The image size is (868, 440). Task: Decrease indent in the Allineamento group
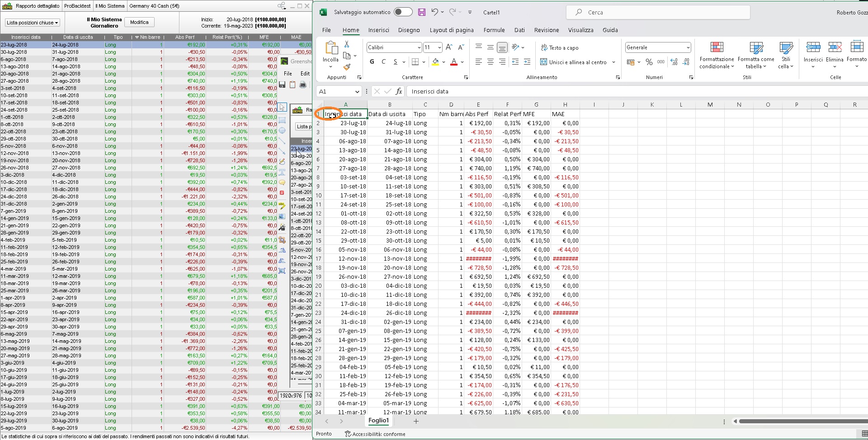[515, 62]
